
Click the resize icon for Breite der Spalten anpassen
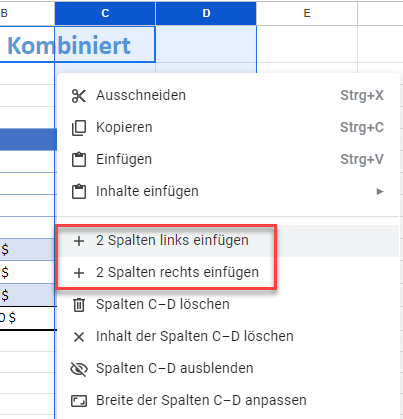click(79, 401)
